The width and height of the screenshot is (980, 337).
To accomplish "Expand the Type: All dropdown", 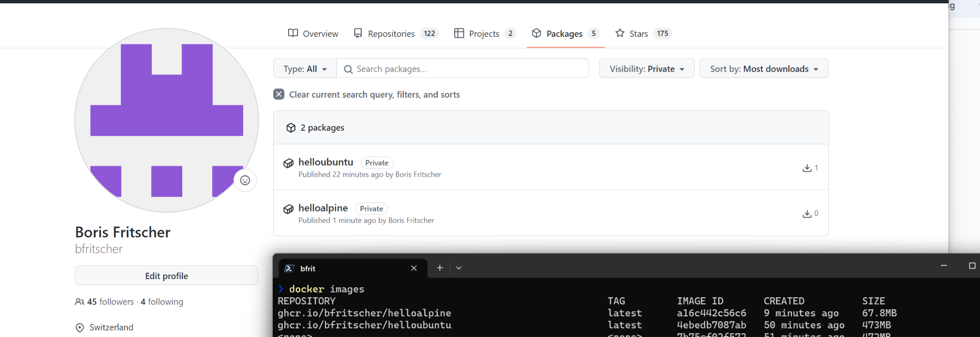I will 305,69.
